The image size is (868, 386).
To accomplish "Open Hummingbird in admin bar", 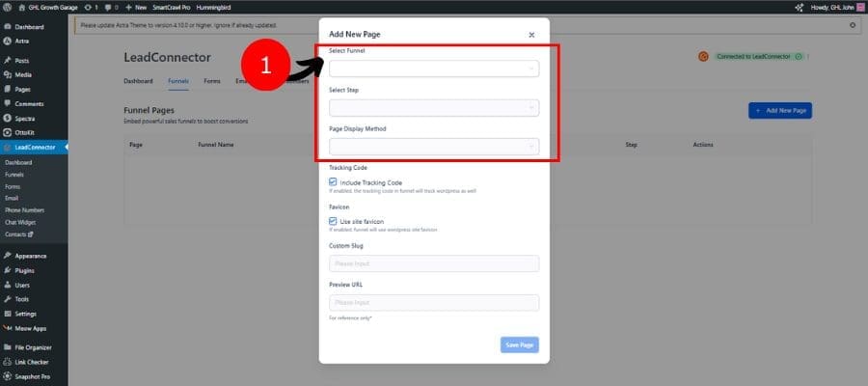I will (213, 7).
